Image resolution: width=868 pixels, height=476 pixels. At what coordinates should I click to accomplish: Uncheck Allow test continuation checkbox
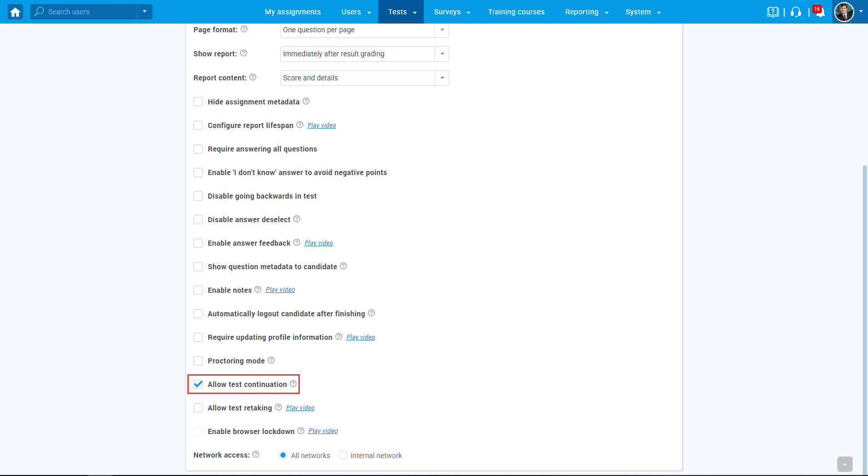point(198,384)
